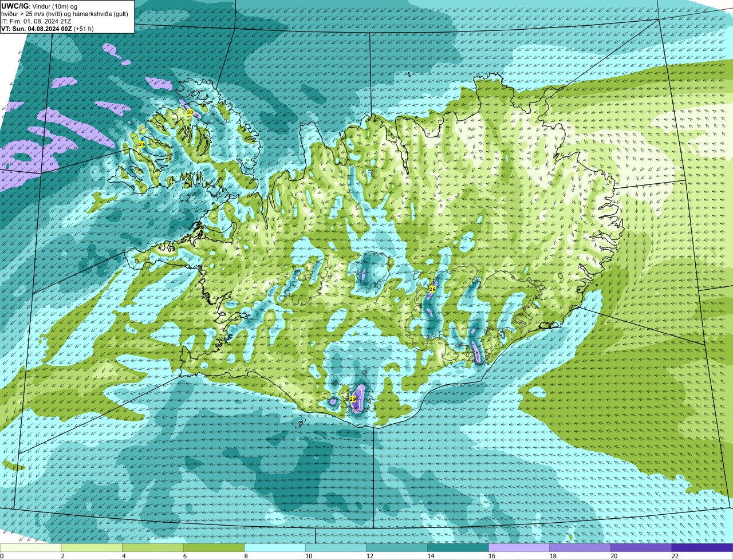Select the 6–8 m/s olive green swatch

coord(214,547)
